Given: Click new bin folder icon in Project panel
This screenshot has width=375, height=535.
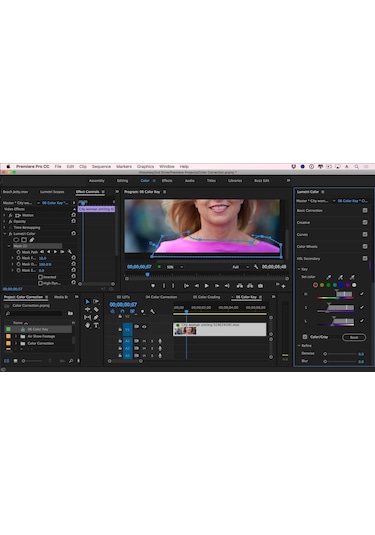Looking at the screenshot, I should coord(70,313).
